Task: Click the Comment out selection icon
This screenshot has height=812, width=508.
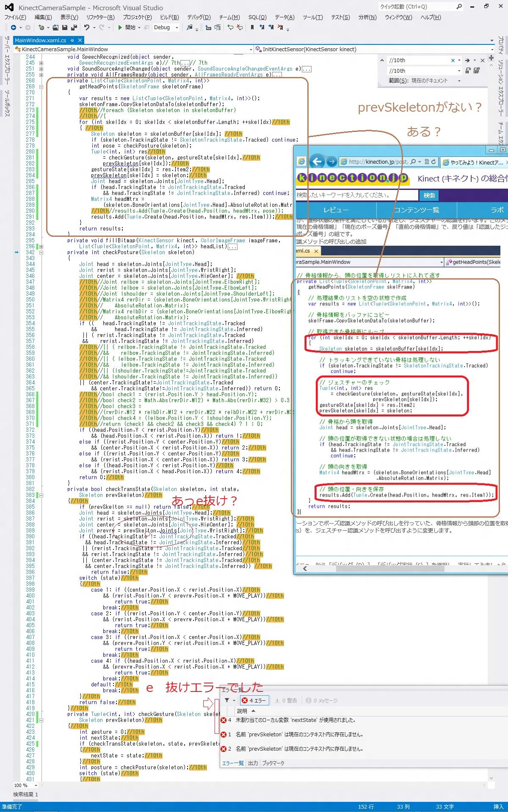Action: pos(230,27)
